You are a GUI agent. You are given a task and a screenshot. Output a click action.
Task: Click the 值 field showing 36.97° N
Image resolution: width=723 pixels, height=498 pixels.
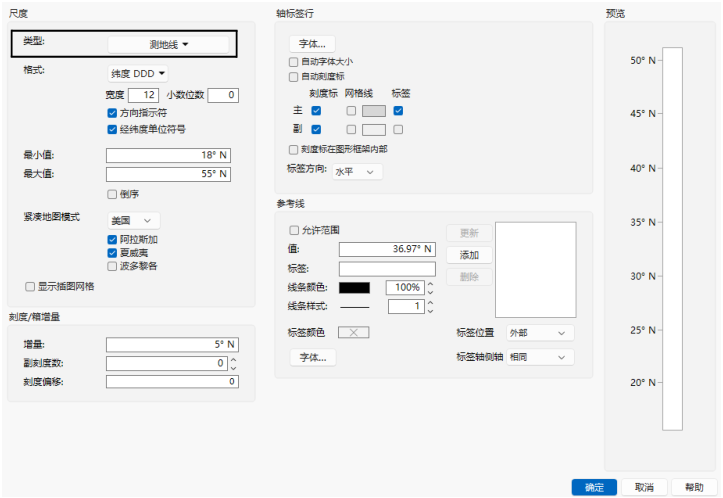[x=387, y=249]
